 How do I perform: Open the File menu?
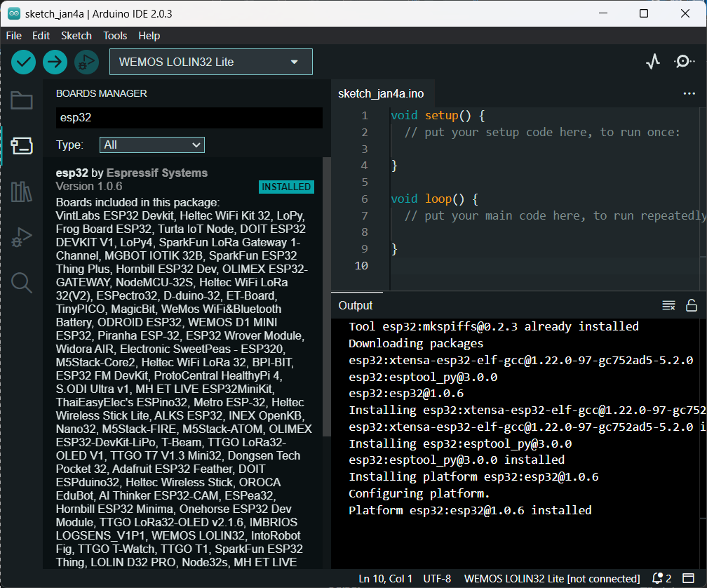click(x=13, y=36)
